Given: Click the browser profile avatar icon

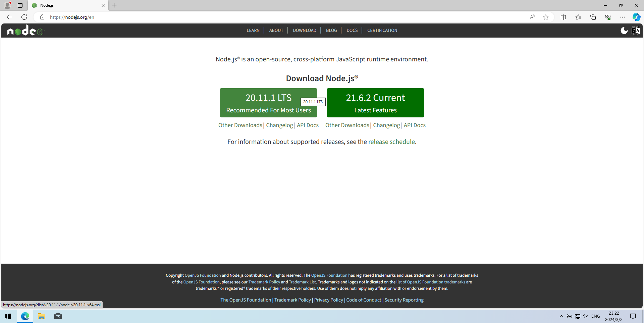Looking at the screenshot, I should (7, 5).
